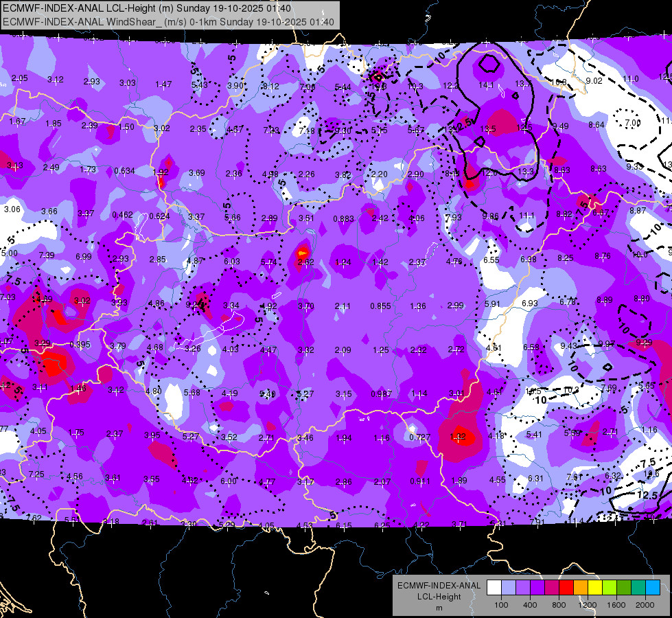Viewport: 672px width, 618px height.
Task: Click the legend tick label 1600
Action: pos(616,605)
